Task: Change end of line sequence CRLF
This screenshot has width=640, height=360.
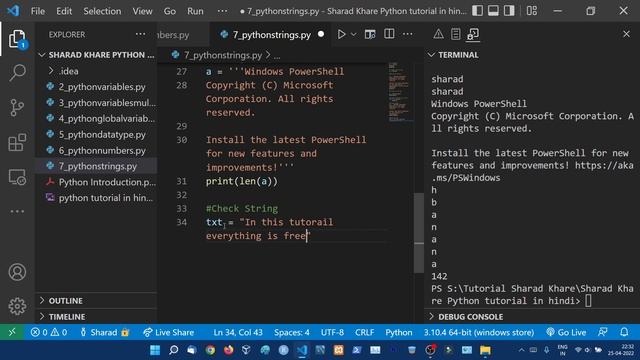Action: coord(364,332)
